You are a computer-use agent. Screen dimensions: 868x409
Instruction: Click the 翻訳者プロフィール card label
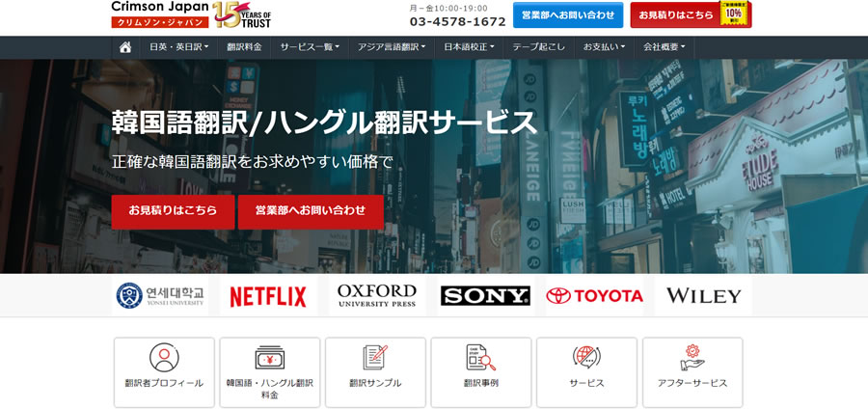click(x=164, y=383)
